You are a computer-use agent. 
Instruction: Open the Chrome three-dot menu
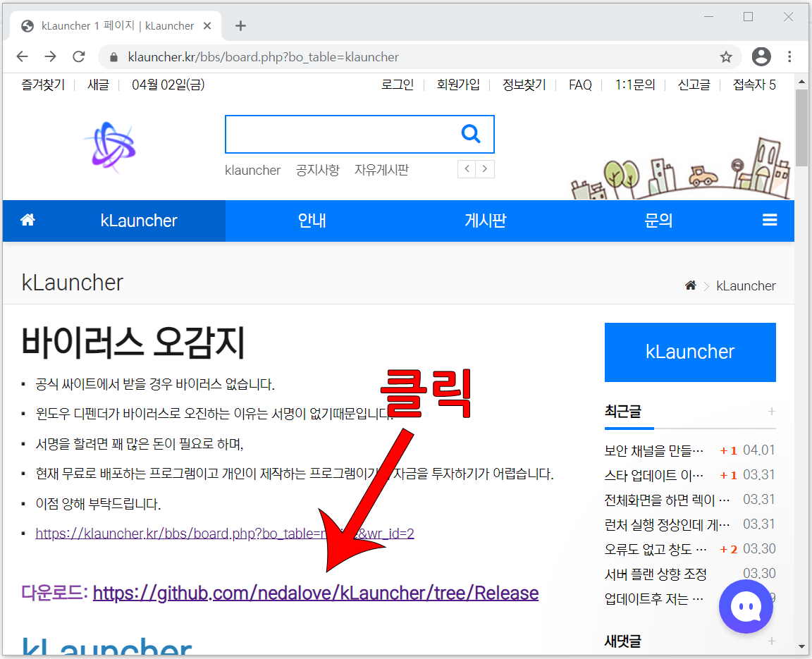coord(789,56)
